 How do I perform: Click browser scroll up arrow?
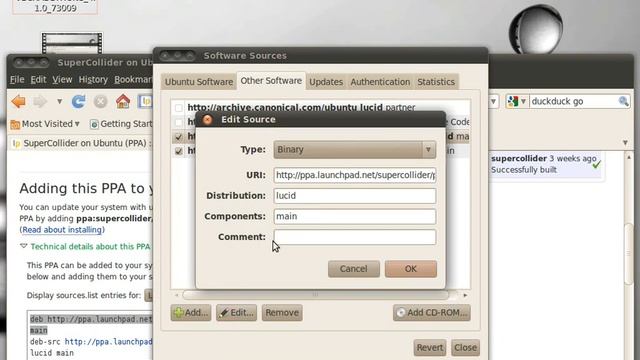629,157
